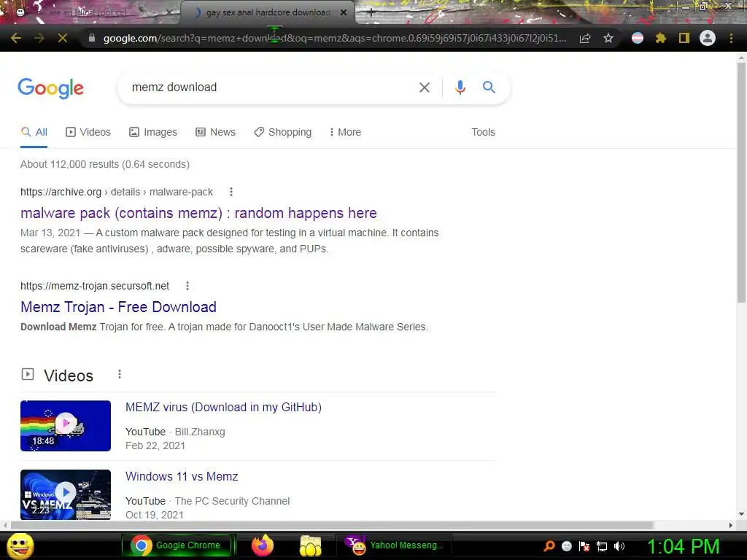Viewport: 747px width, 560px height.
Task: Stop the page loading with the X button
Action: tap(63, 38)
